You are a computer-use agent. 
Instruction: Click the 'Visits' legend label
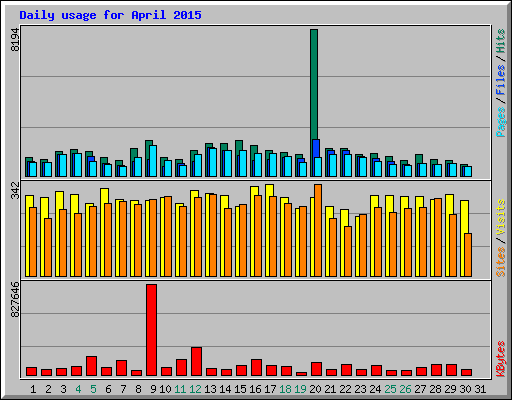(x=501, y=218)
